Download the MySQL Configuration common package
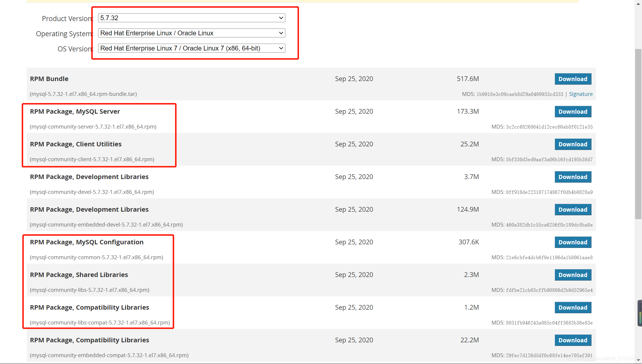The width and height of the screenshot is (642, 364). [x=573, y=242]
